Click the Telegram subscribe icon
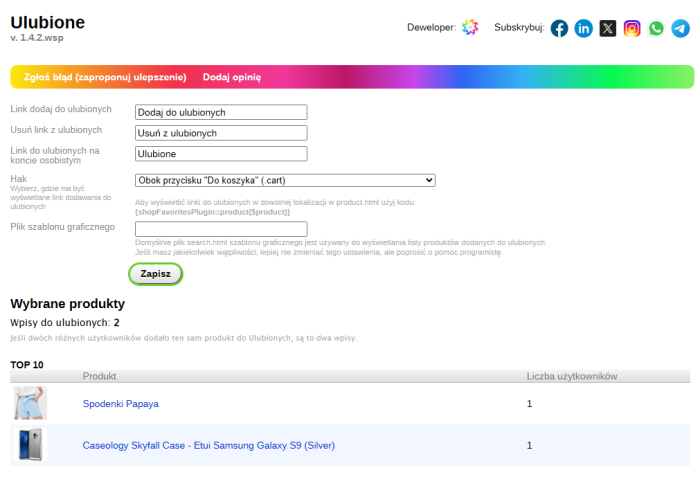The height and width of the screenshot is (486, 700). tap(680, 28)
